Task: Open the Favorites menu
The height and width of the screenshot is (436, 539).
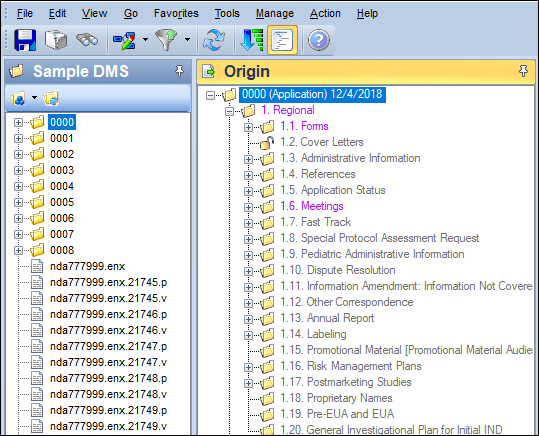Action: pyautogui.click(x=176, y=13)
